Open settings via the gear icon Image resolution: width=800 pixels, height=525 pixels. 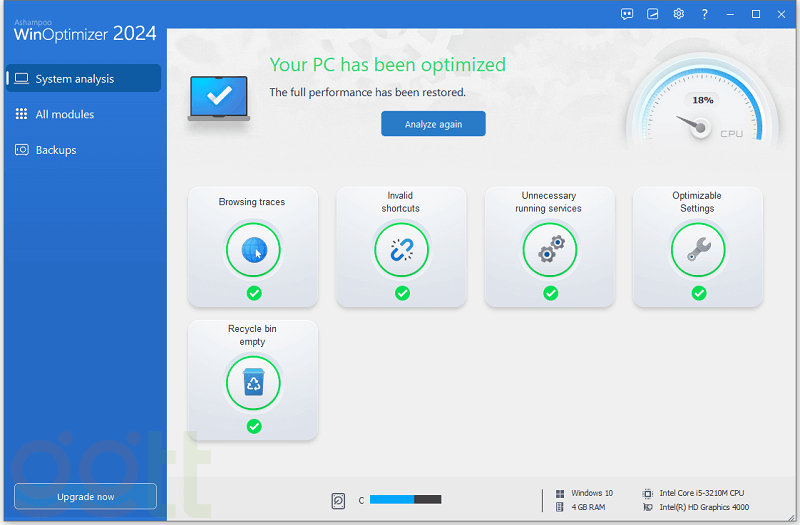coord(679,14)
